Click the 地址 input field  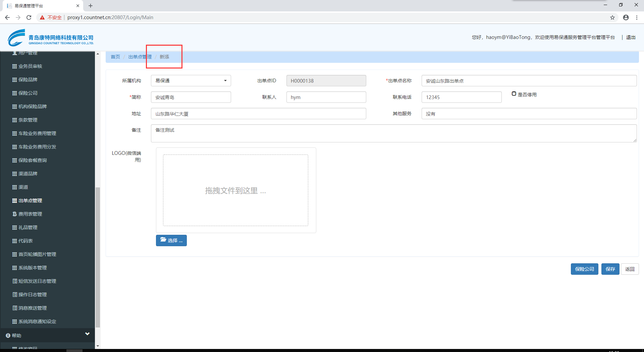(258, 114)
